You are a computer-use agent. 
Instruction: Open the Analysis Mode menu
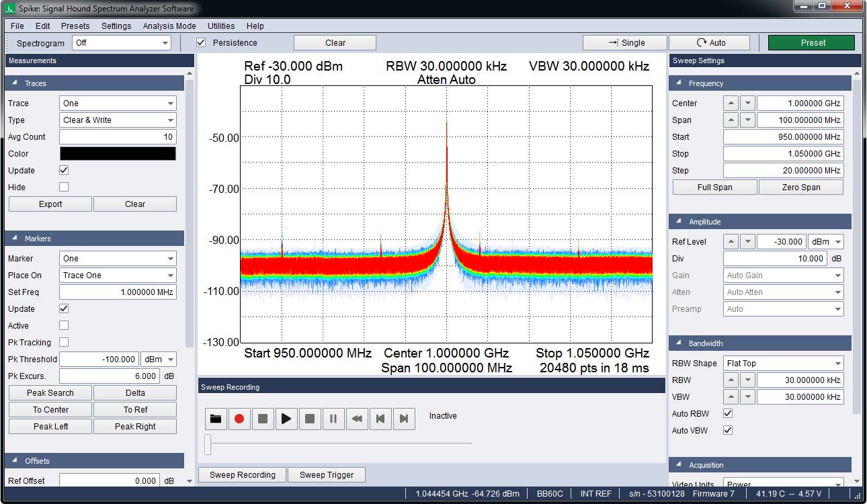[x=169, y=26]
